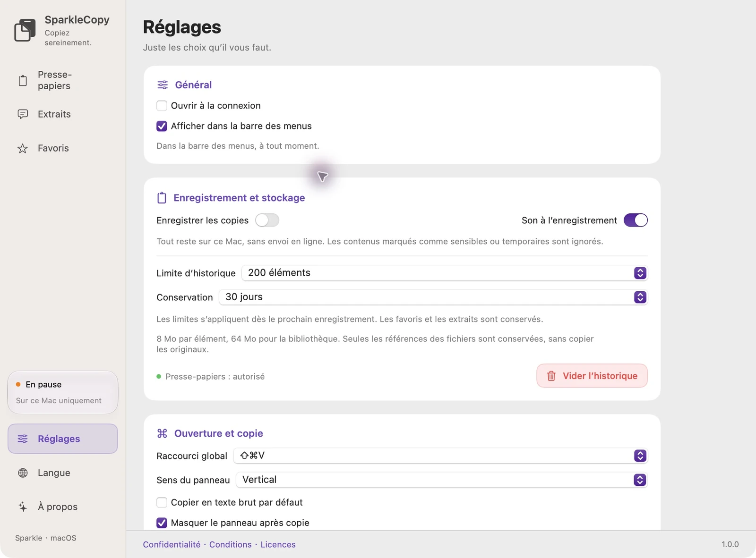Viewport: 756px width, 558px height.
Task: Uncheck Masquer le panneau après copie
Action: coord(162,523)
